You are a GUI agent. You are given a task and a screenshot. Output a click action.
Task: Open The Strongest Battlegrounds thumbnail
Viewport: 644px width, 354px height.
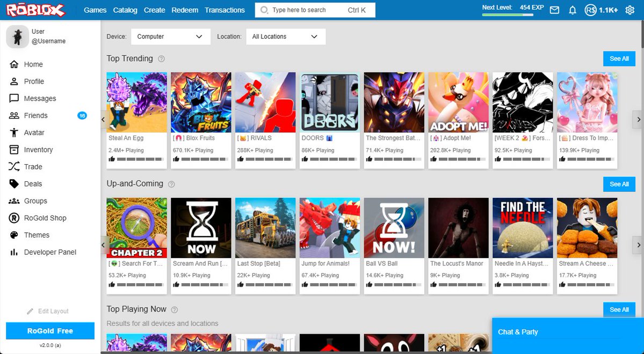[394, 102]
